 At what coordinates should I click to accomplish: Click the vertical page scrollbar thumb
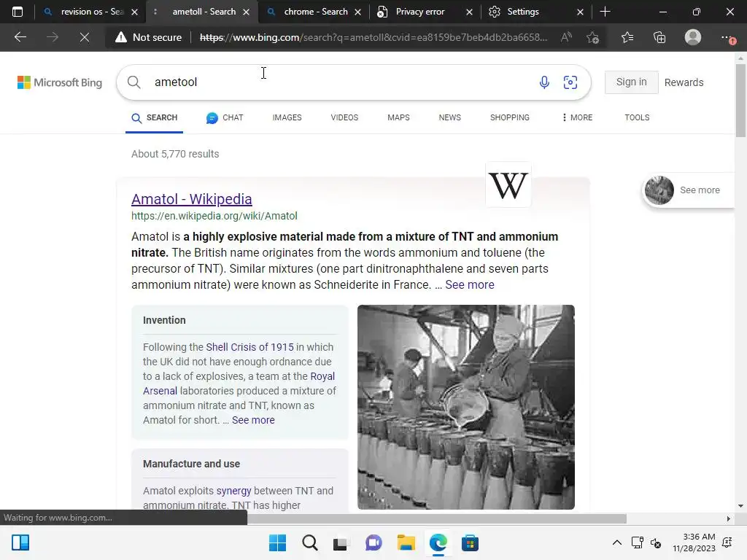pyautogui.click(x=740, y=101)
